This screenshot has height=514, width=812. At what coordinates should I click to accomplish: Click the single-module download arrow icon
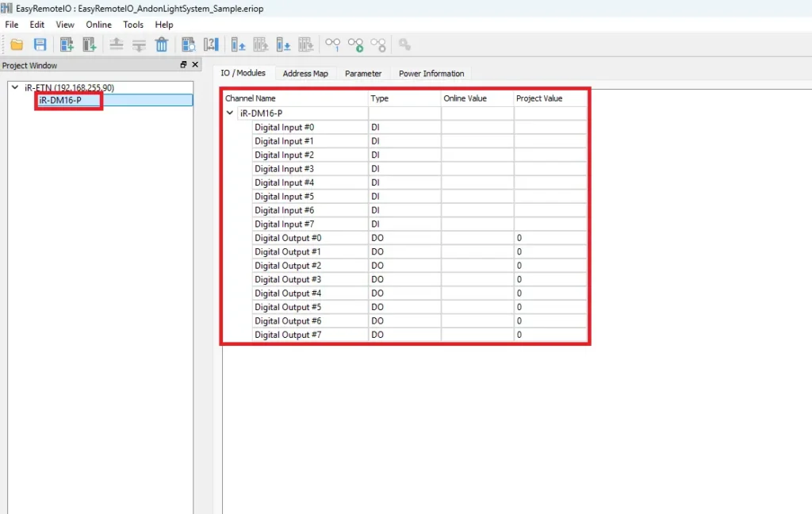[x=283, y=45]
